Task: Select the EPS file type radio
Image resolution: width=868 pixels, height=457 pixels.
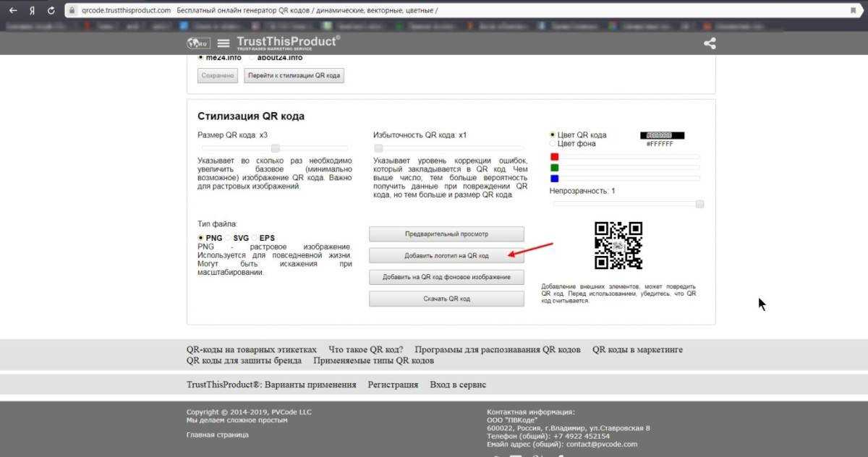Action: coord(255,238)
